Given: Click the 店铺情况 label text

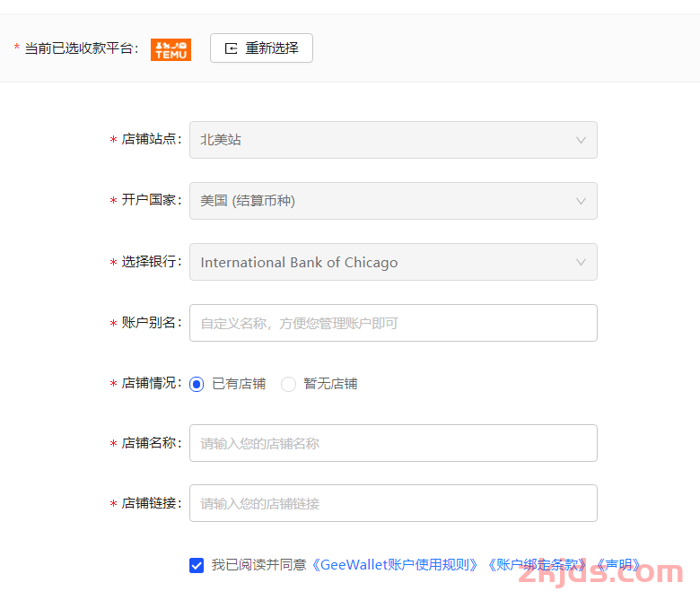Looking at the screenshot, I should pyautogui.click(x=152, y=383).
